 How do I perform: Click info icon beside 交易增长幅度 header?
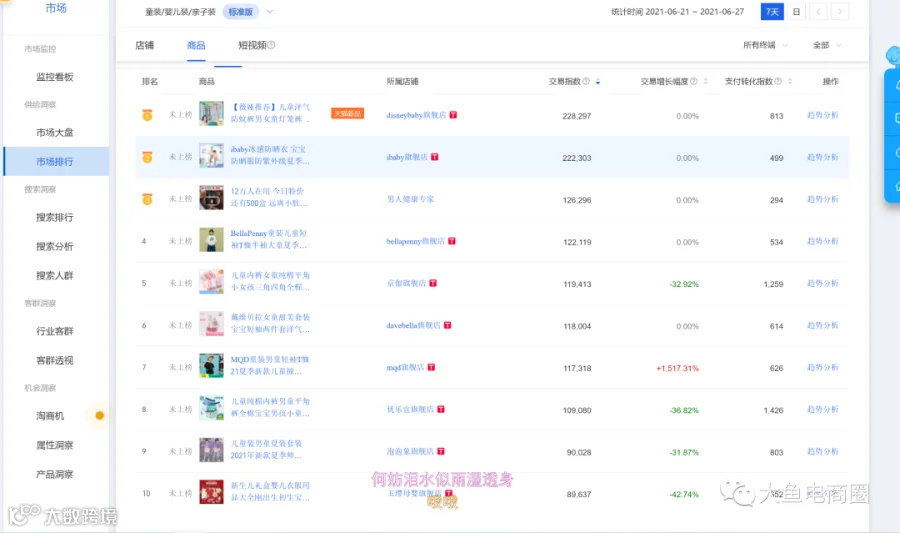click(x=693, y=81)
